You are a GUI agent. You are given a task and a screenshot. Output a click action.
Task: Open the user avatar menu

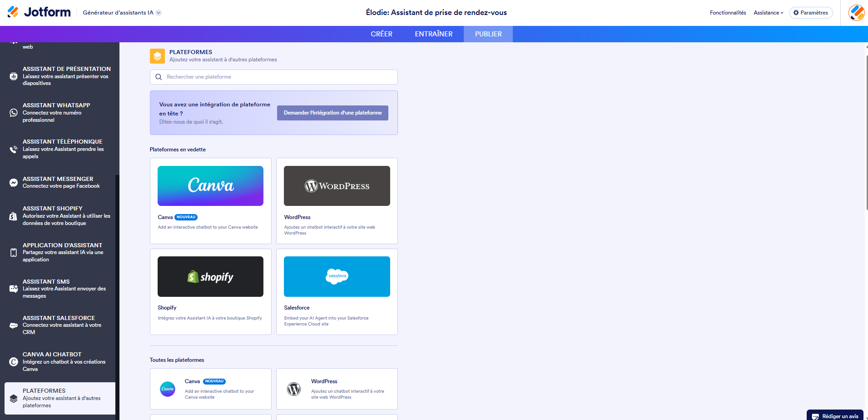pyautogui.click(x=856, y=13)
